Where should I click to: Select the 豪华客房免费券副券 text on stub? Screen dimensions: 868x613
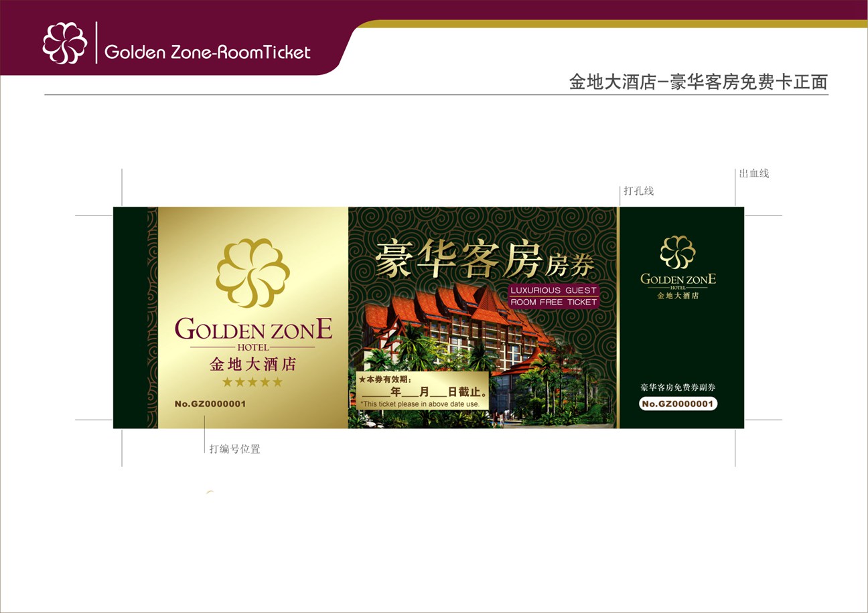click(678, 387)
